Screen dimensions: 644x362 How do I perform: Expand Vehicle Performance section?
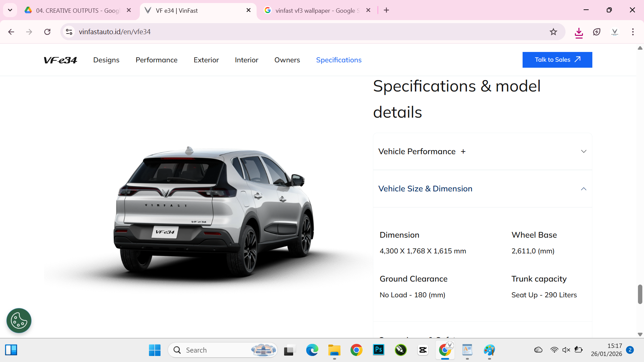pyautogui.click(x=482, y=152)
